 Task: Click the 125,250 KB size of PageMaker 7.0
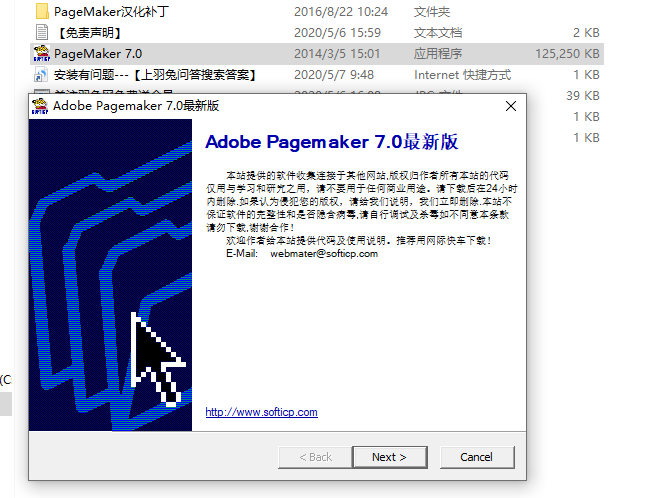[568, 53]
